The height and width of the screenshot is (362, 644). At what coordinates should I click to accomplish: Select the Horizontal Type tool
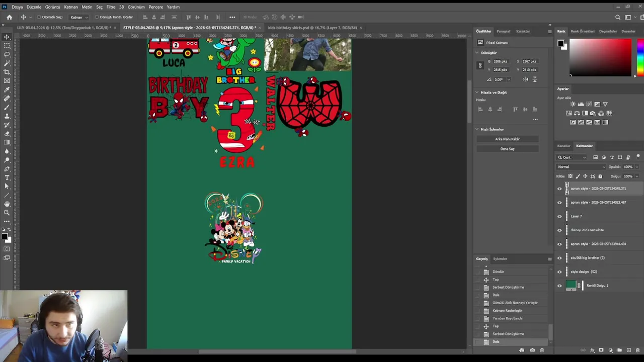click(7, 177)
